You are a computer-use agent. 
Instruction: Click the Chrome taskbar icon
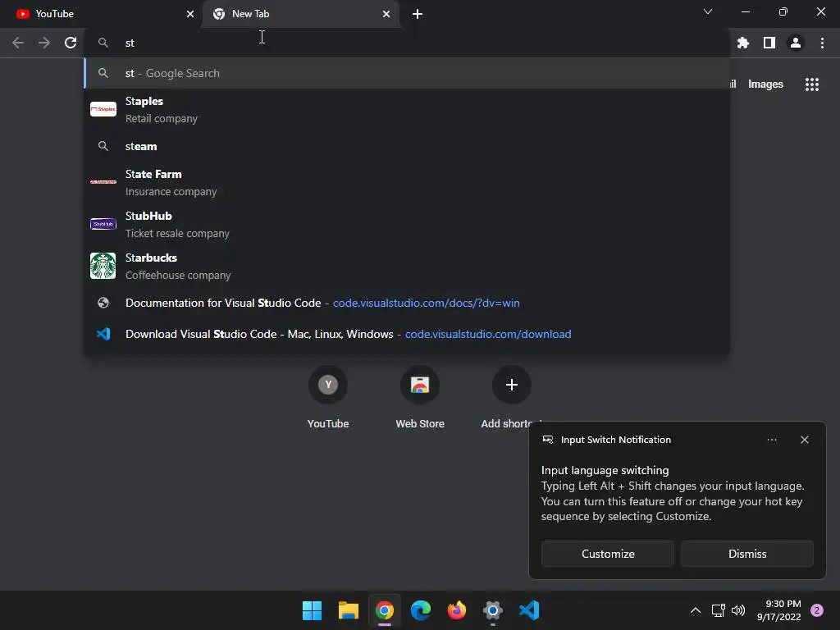tap(384, 610)
